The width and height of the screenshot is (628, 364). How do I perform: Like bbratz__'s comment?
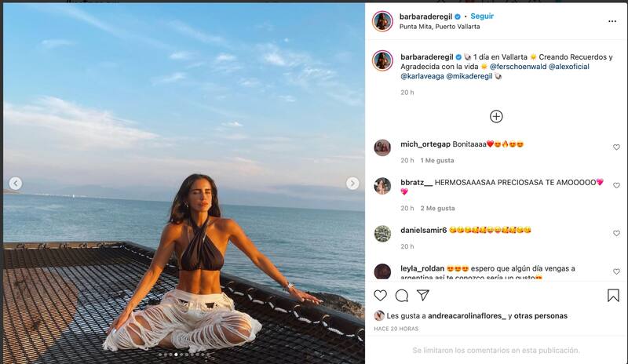point(616,186)
